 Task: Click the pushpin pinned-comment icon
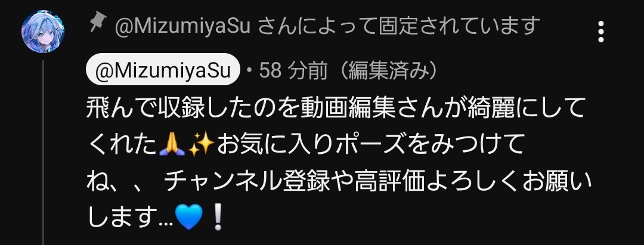click(98, 21)
